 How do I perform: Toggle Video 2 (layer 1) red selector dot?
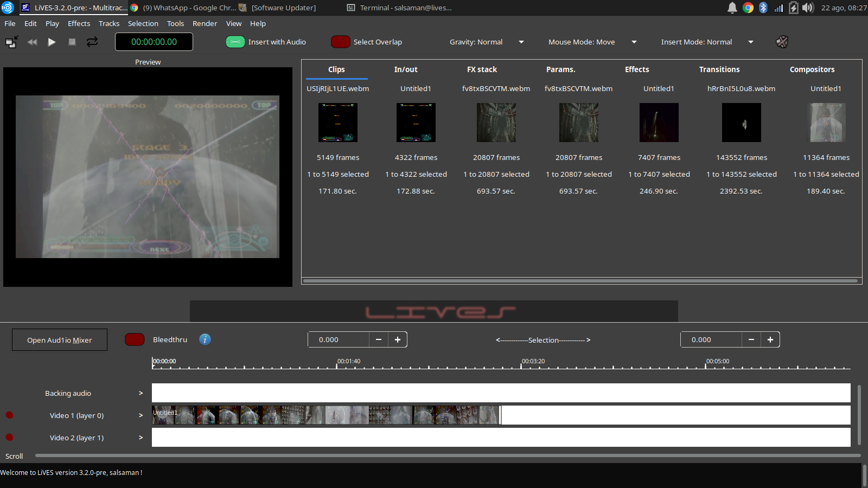[9, 438]
